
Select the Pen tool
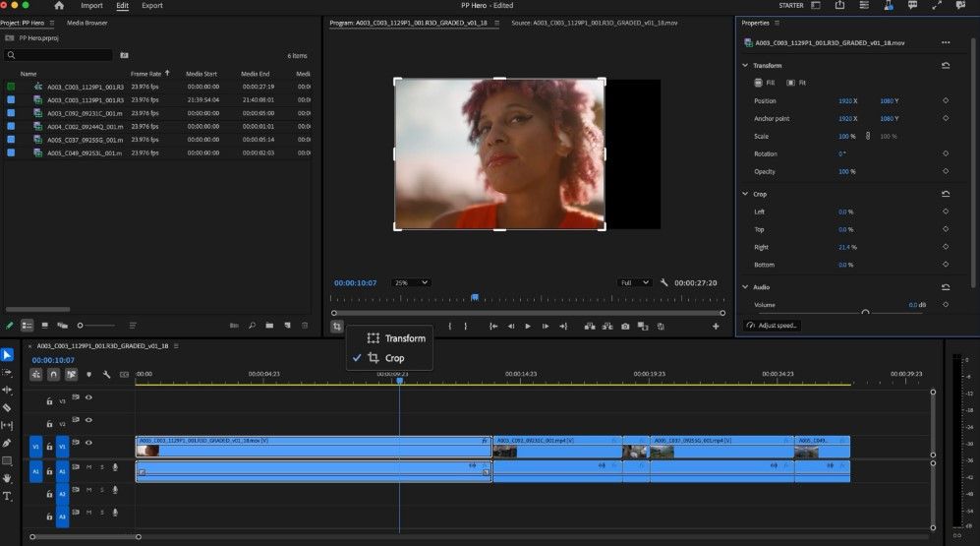pos(7,443)
